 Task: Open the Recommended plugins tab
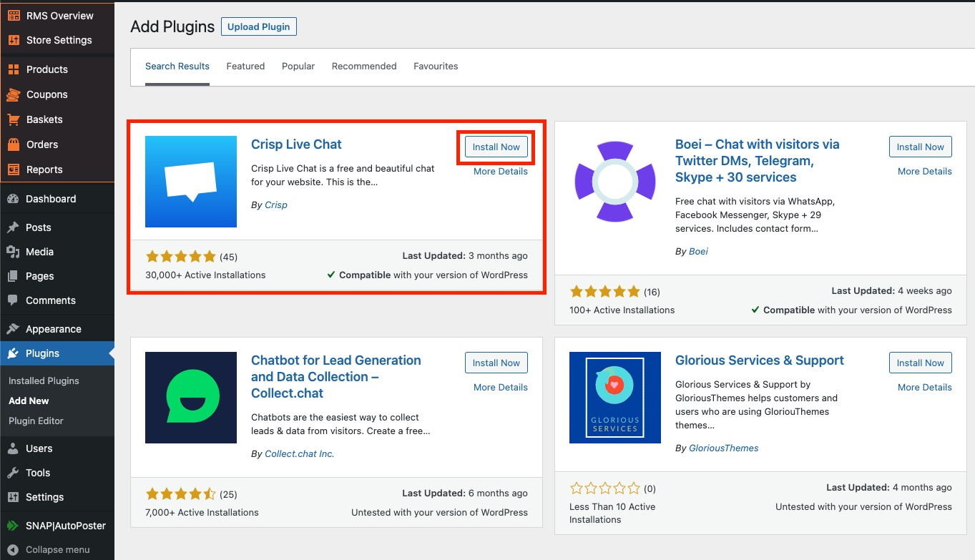(364, 67)
